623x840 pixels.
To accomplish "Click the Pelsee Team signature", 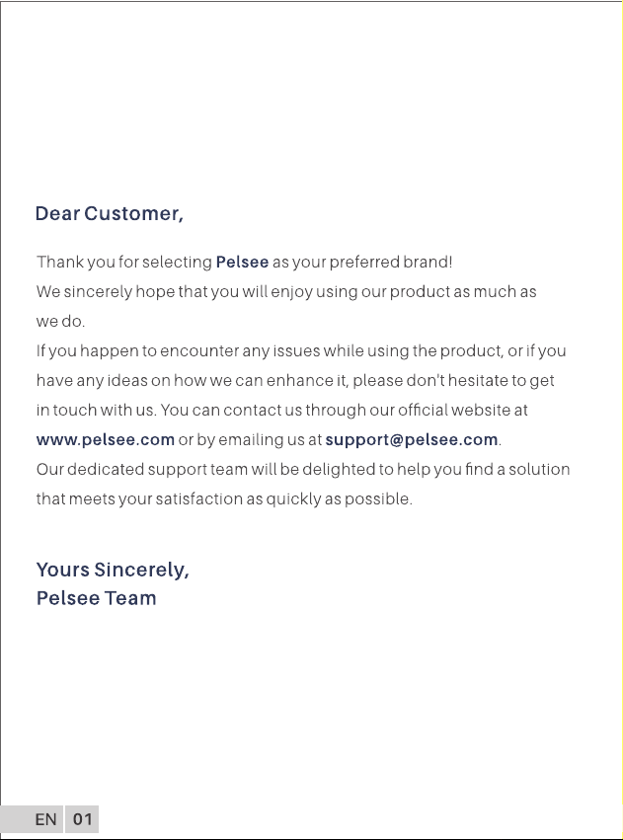I will pos(97,598).
